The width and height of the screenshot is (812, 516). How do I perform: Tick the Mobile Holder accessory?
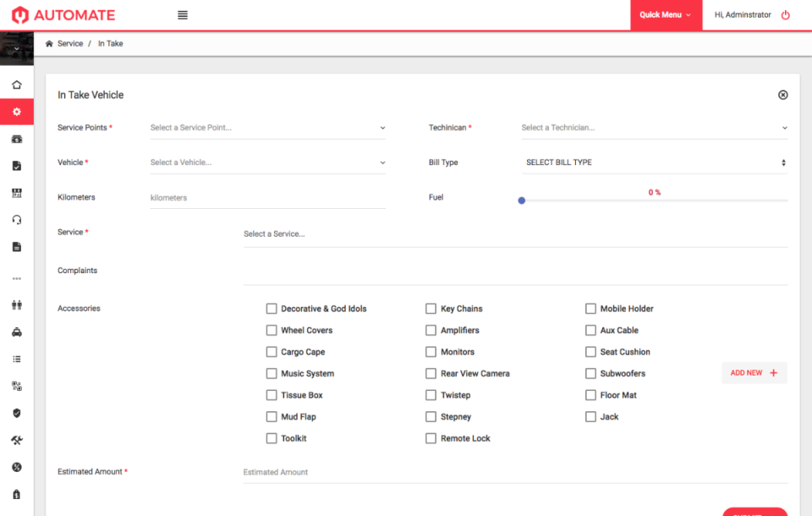(x=590, y=309)
